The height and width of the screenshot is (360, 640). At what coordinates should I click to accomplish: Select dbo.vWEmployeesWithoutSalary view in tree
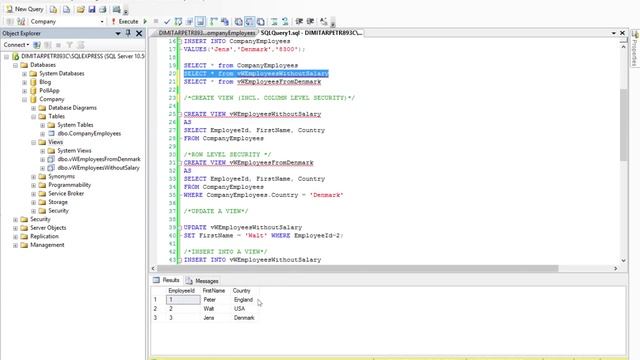[98, 168]
